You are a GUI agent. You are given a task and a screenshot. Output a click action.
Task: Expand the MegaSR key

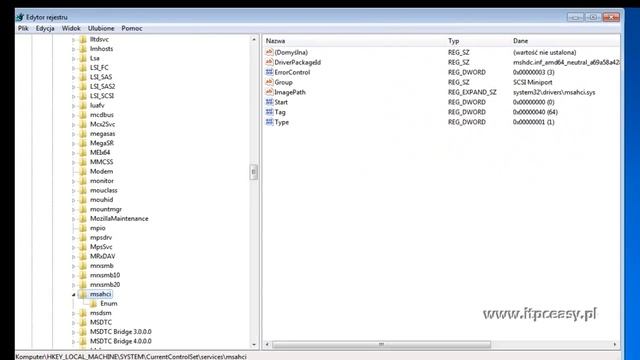pos(73,143)
